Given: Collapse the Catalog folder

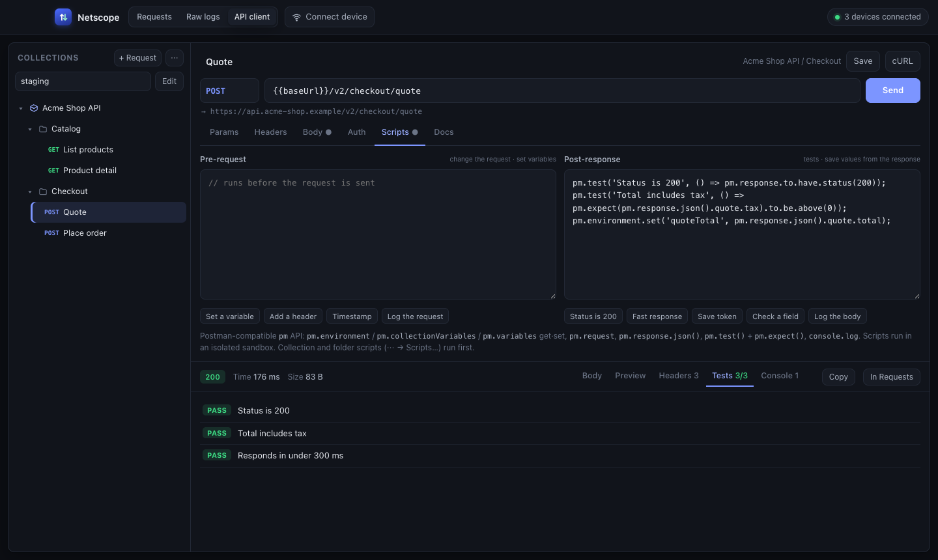Looking at the screenshot, I should coord(30,130).
